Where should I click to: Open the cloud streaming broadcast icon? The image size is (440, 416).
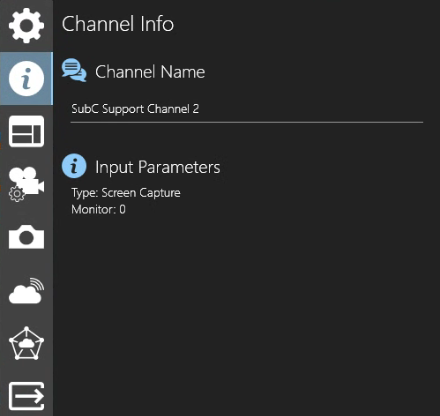[26, 291]
